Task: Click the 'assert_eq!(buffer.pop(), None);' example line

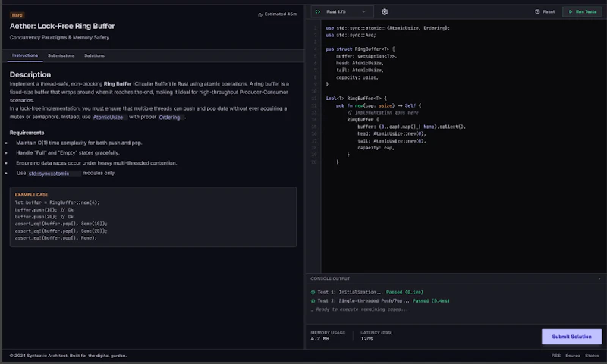Action: [x=55, y=238]
